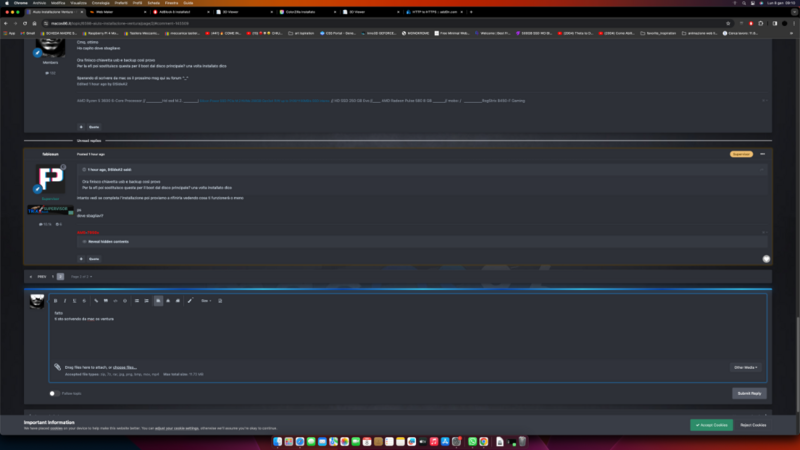The height and width of the screenshot is (450, 800).
Task: Open Chrome extensions puzzle icon
Action: coord(761,23)
